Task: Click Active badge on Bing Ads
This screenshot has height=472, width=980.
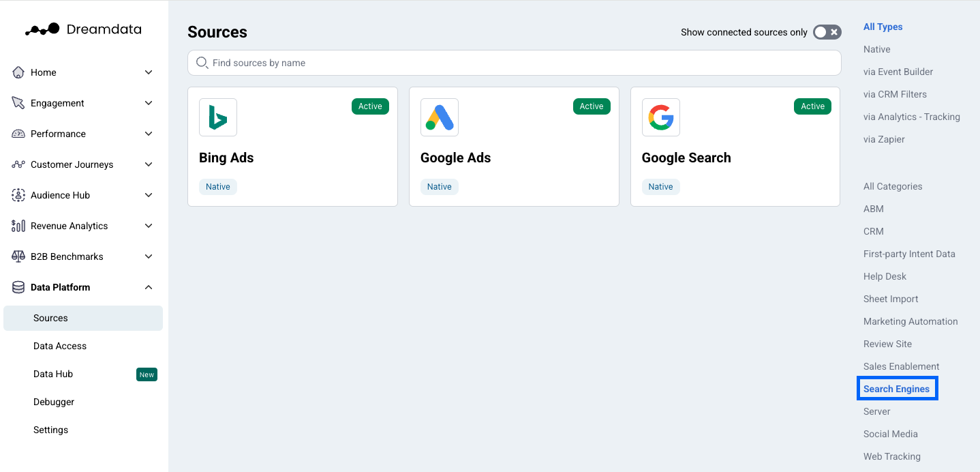Action: click(370, 106)
